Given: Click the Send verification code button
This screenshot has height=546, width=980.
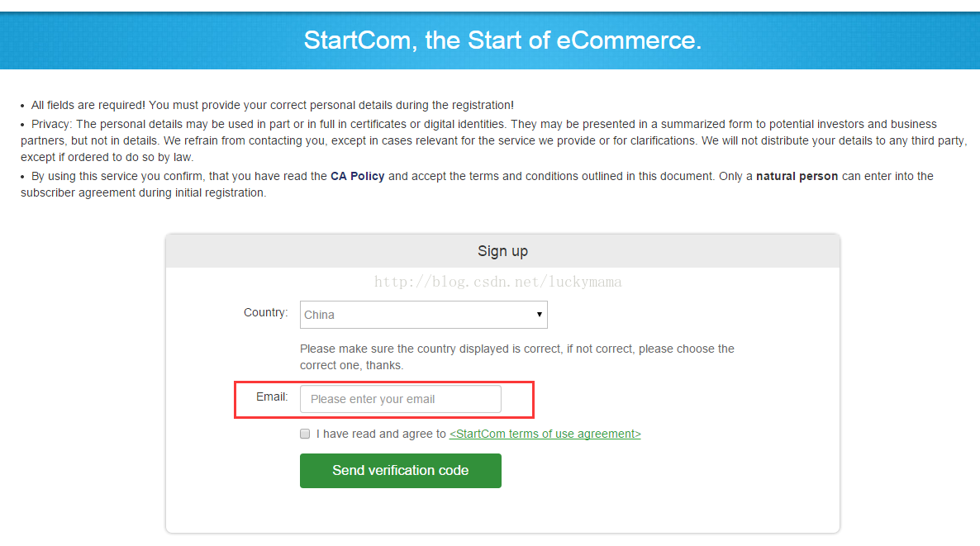Looking at the screenshot, I should (x=401, y=470).
